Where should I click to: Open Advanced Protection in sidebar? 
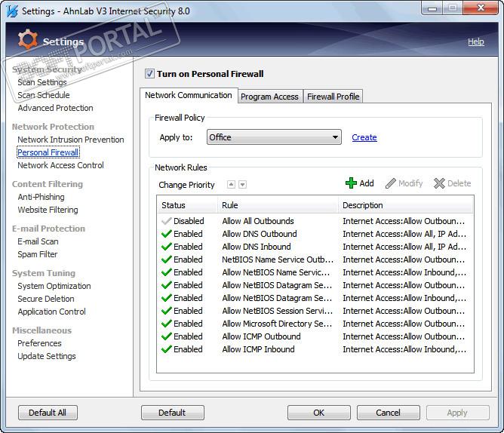tap(55, 108)
